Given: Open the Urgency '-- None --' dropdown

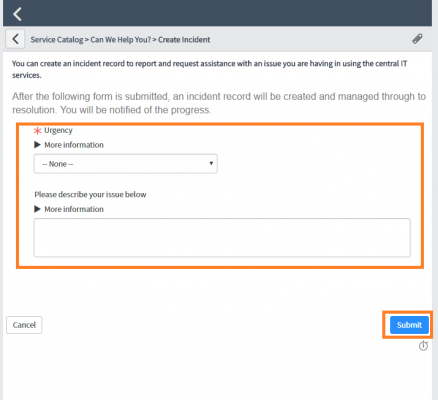Looking at the screenshot, I should tap(125, 164).
